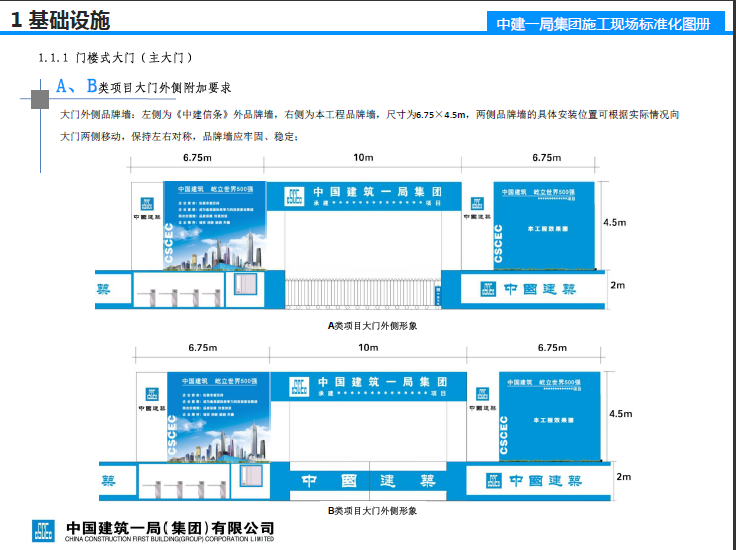Click logo beside 中國建築 on B类 lower right wall

(x=493, y=481)
